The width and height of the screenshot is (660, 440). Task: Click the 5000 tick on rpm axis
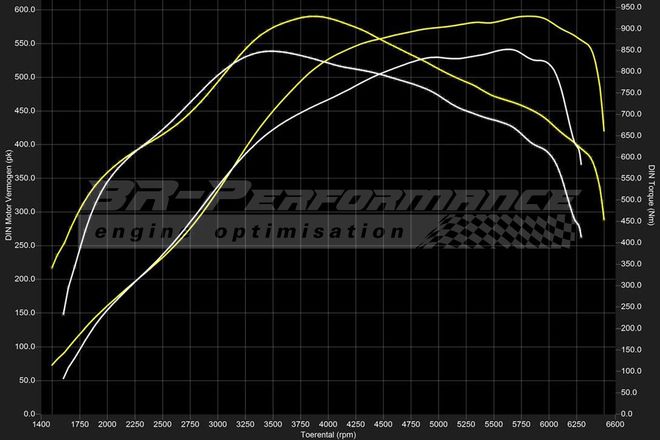[x=437, y=424]
